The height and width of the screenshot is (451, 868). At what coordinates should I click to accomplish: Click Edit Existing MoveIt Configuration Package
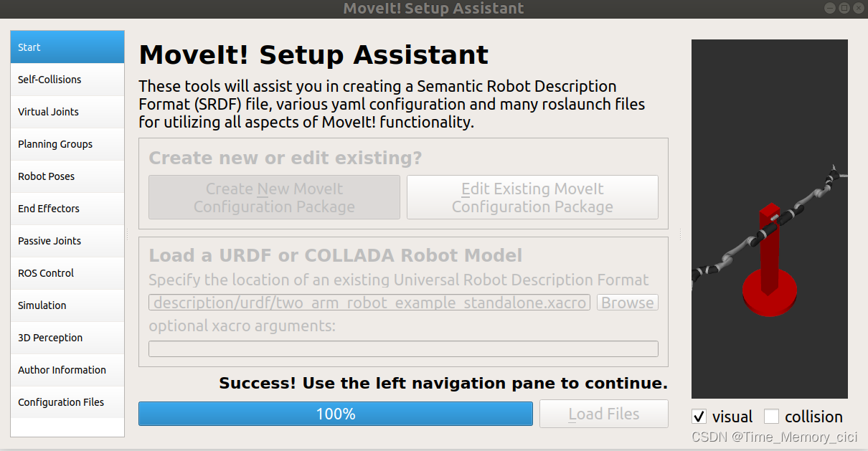[x=532, y=196]
